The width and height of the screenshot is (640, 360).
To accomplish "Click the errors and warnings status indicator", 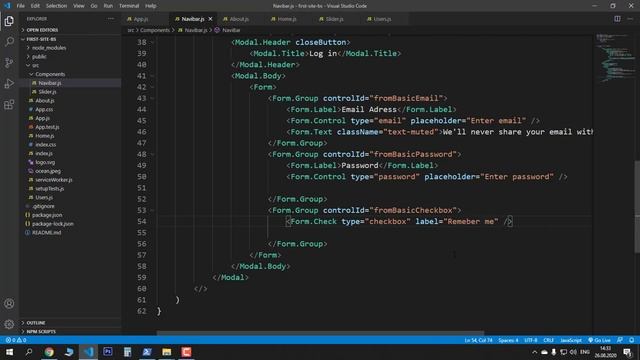I will point(16,340).
